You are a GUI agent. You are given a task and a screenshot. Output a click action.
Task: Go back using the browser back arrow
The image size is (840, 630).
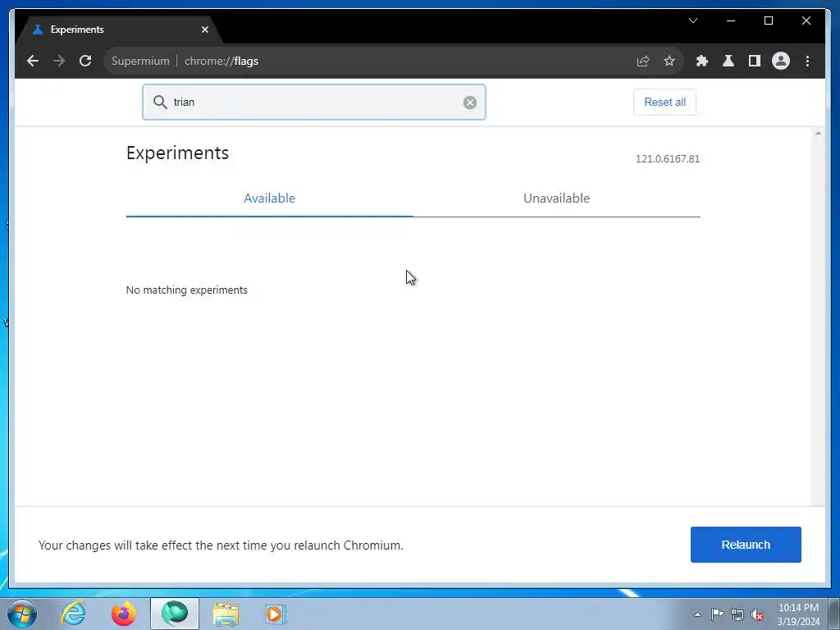tap(33, 61)
